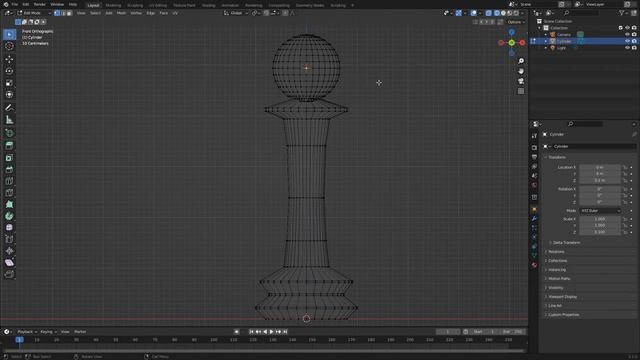Click the Location X value field
640x360 pixels.
[600, 167]
